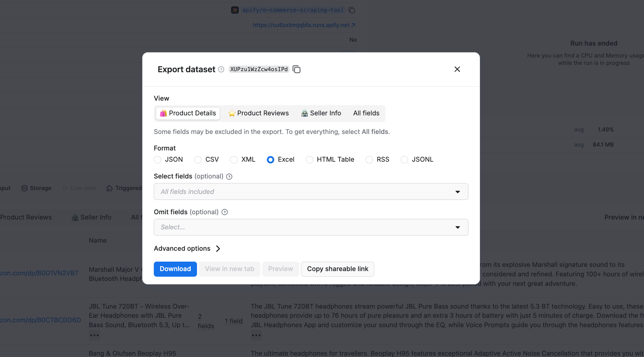Copy the dataset ID next to Export dataset
The height and width of the screenshot is (357, 644).
click(296, 69)
